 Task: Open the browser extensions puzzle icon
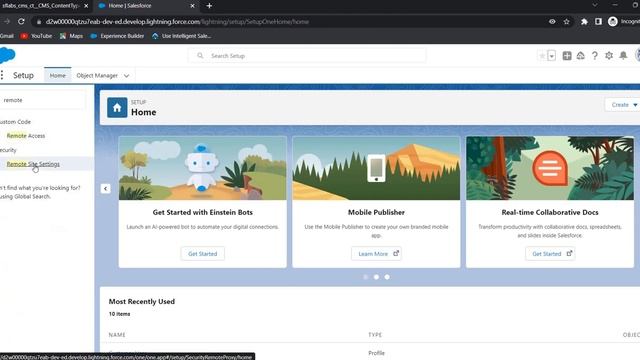tap(584, 22)
